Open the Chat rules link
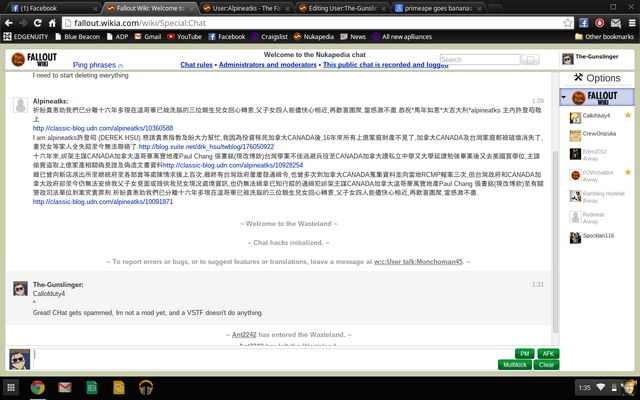The width and height of the screenshot is (640, 400). pos(196,64)
